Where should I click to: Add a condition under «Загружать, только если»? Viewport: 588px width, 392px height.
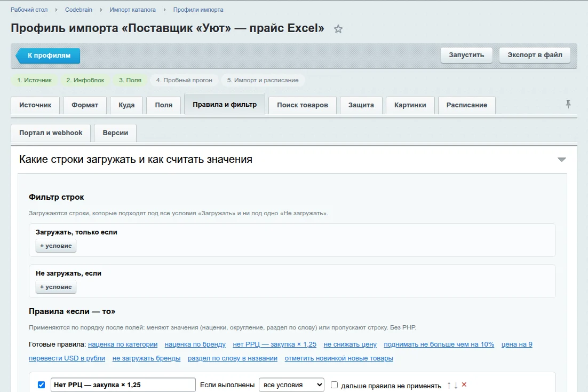pyautogui.click(x=56, y=246)
